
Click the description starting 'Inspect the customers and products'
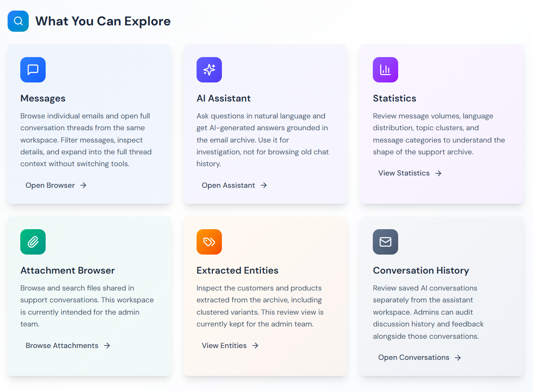pyautogui.click(x=260, y=306)
